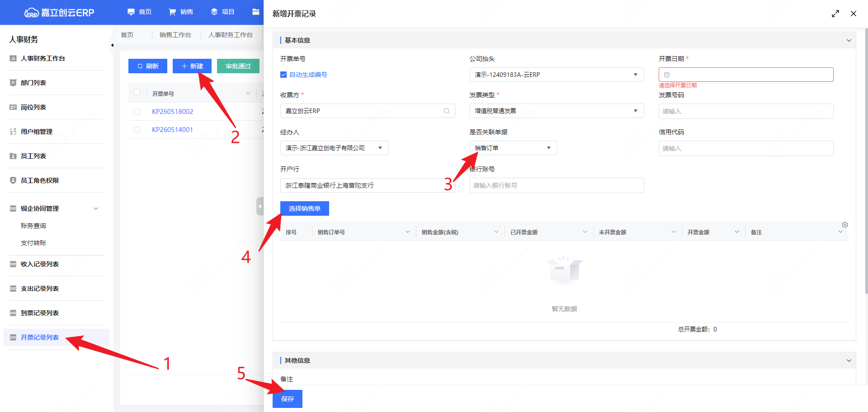
Task: Click the 嘉立创云ERP logo
Action: tap(59, 13)
